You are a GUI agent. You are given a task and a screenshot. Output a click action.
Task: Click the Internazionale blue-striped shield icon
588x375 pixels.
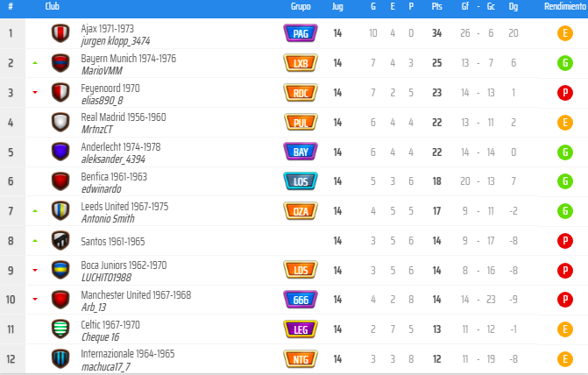point(60,359)
